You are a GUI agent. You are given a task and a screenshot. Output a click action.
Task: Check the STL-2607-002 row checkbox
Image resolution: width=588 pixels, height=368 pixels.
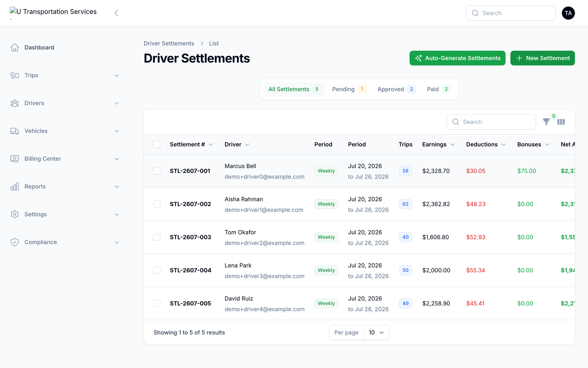click(x=157, y=204)
